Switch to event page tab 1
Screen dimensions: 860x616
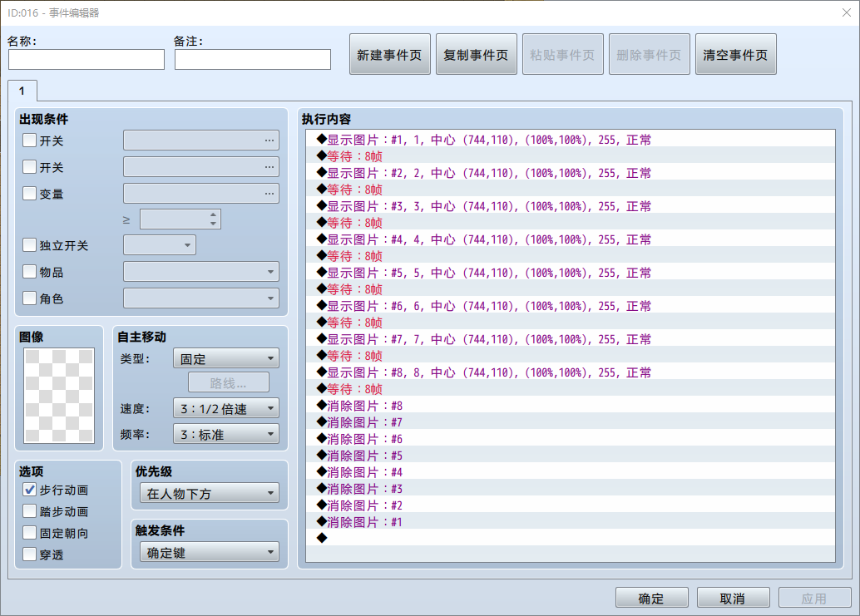click(22, 91)
